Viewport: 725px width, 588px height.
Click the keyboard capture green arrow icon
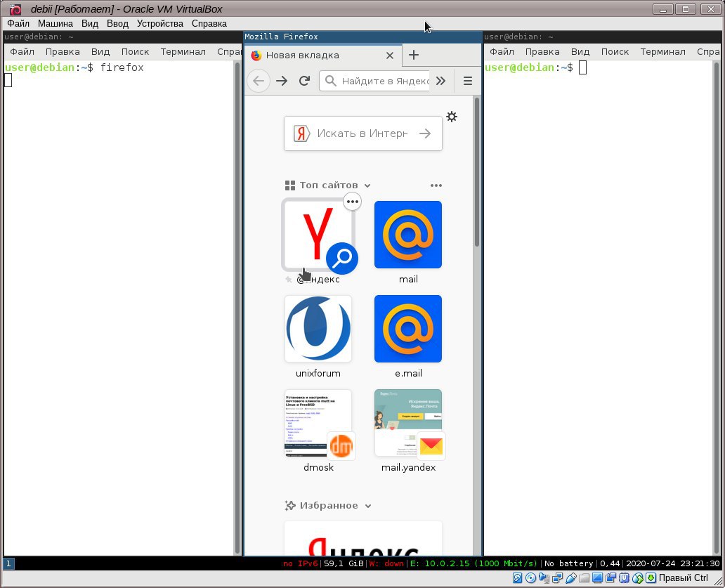(651, 578)
